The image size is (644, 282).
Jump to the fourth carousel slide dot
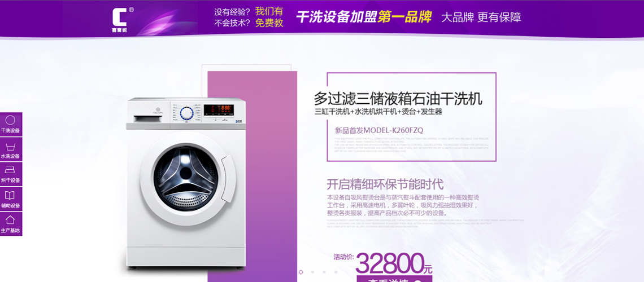[x=336, y=272]
